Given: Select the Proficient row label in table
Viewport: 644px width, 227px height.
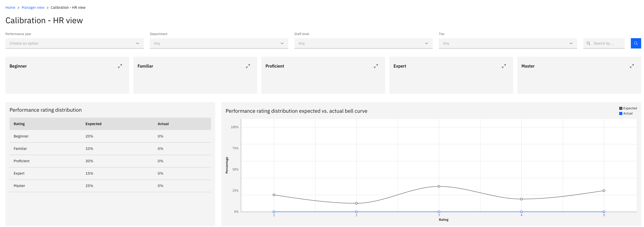Looking at the screenshot, I should (21, 161).
